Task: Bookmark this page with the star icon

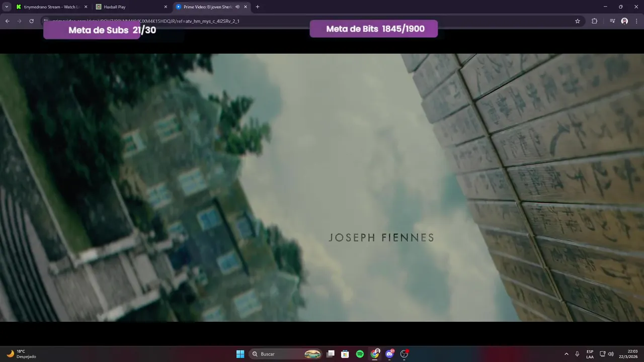Action: (x=578, y=21)
